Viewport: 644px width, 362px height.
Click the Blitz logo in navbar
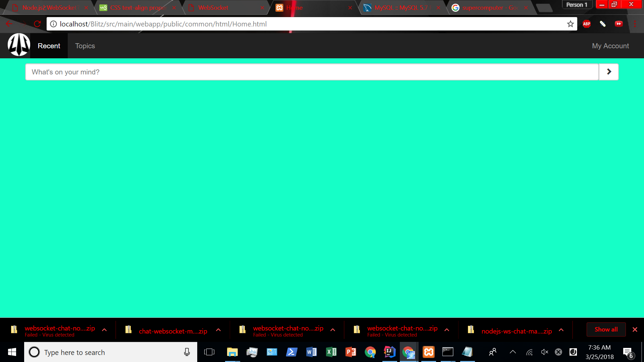tap(19, 45)
